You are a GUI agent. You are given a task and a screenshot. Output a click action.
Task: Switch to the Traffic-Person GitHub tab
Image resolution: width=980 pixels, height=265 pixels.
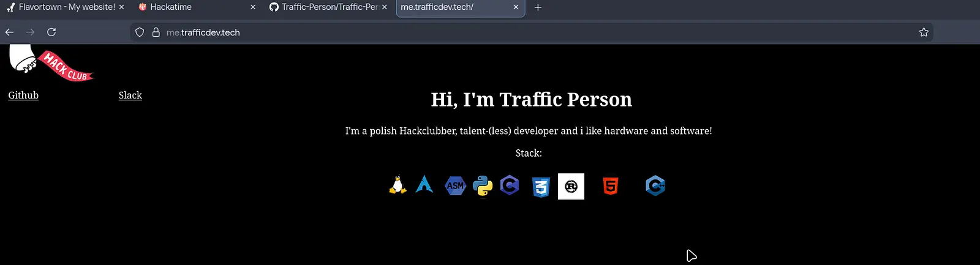(x=329, y=7)
